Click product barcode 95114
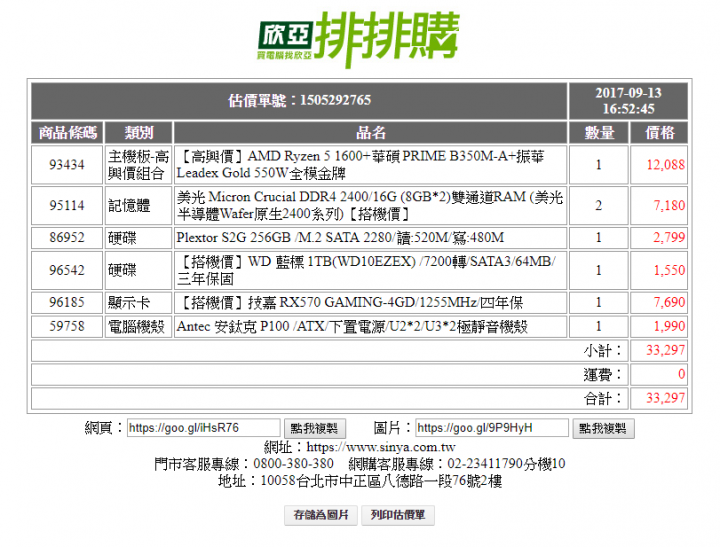Image resolution: width=720 pixels, height=547 pixels. click(67, 205)
